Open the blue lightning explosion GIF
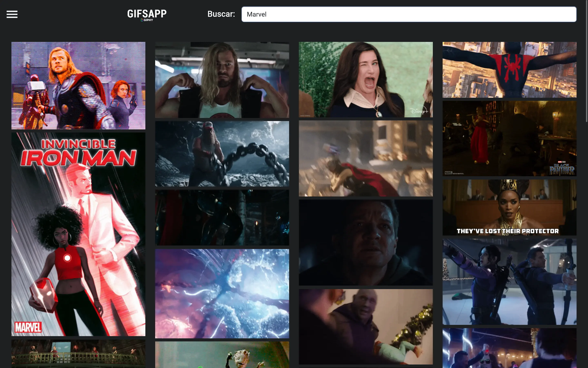Screen dimensions: 588x368 pos(222,293)
